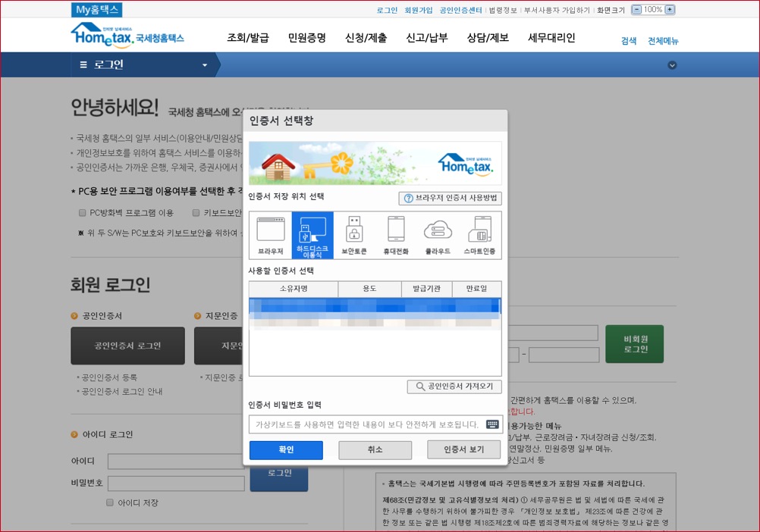Sort by the 발급기관 column header
The height and width of the screenshot is (532, 760).
(426, 289)
